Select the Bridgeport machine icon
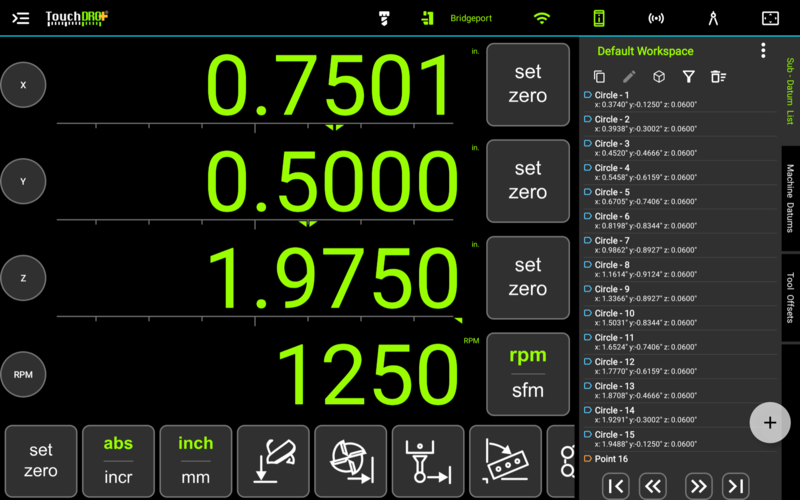 tap(428, 18)
